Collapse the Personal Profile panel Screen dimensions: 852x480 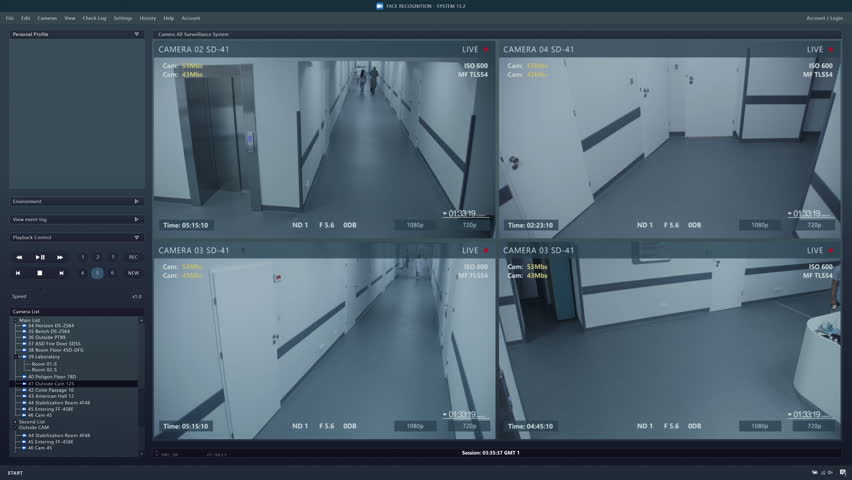(x=136, y=34)
